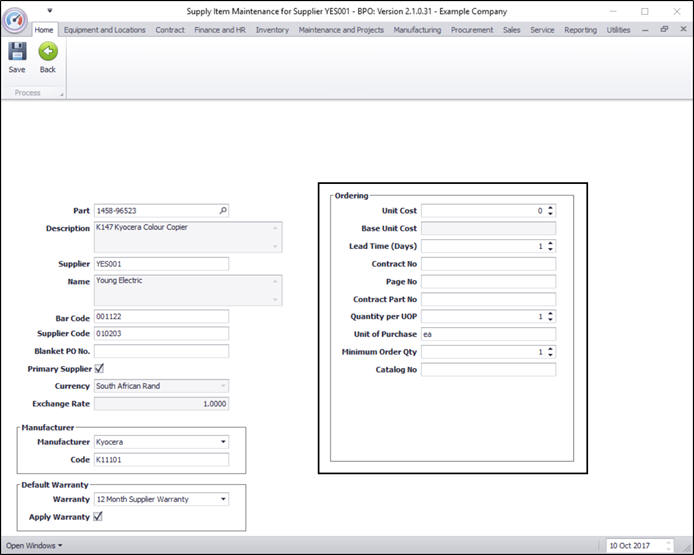The height and width of the screenshot is (555, 694).
Task: Click the Bar Code field
Action: tap(162, 316)
